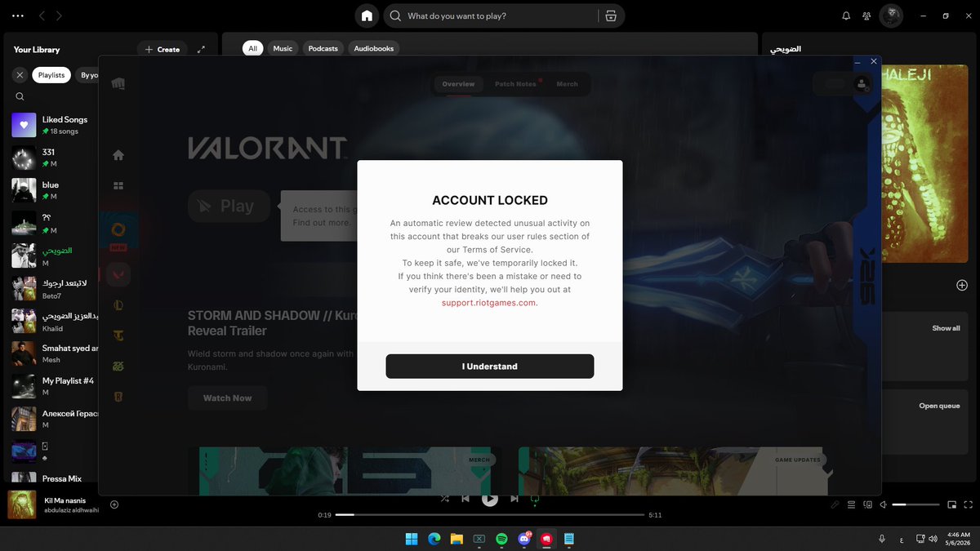Screen dimensions: 980x551
Task: Toggle shuffle in Spotify player
Action: pyautogui.click(x=444, y=499)
